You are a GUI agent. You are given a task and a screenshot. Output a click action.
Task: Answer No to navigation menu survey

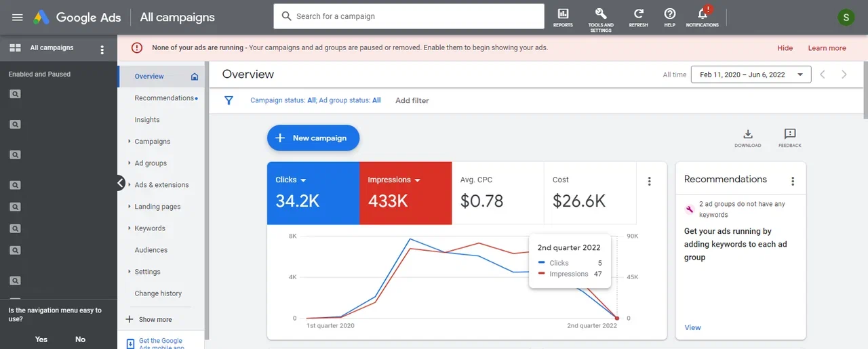(80, 340)
